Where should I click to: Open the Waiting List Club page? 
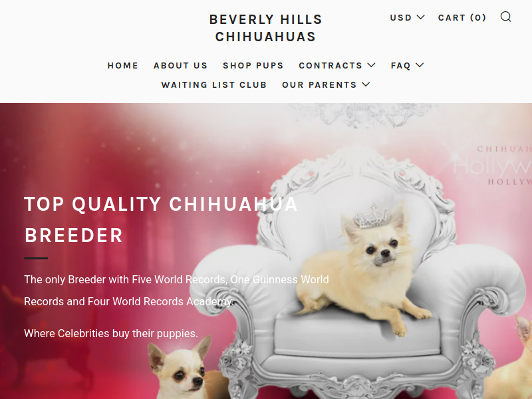(x=214, y=84)
